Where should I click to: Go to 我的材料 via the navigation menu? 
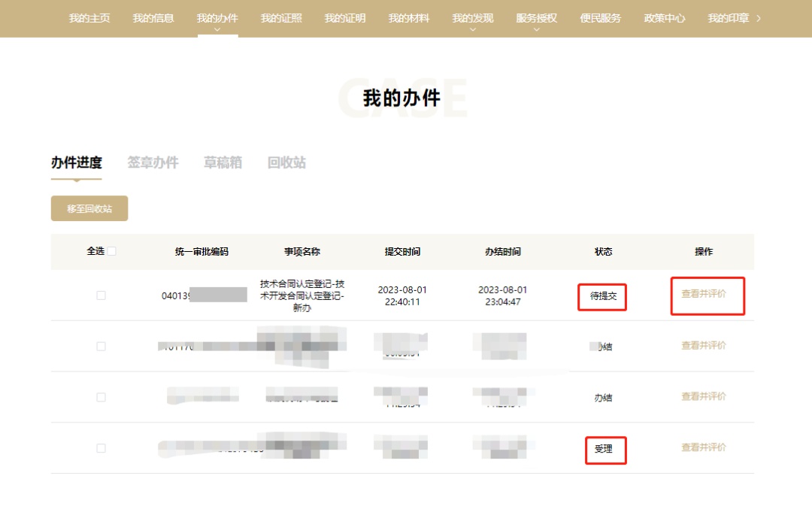[x=409, y=18]
